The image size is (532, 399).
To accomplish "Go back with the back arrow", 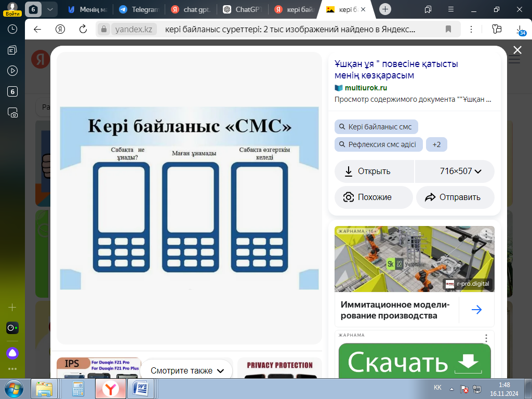I will 37,30.
